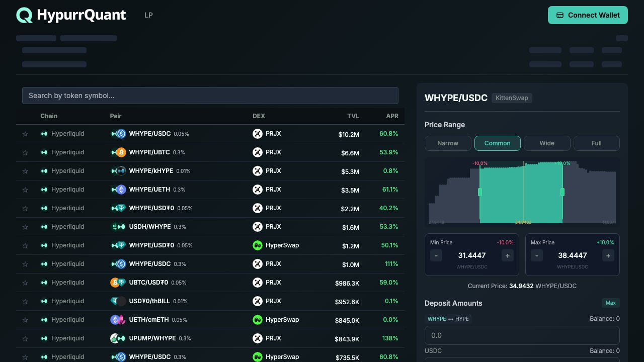This screenshot has height=362, width=644.
Task: Toggle the favorite star for WHYPE/kHYPE
Action: coord(25,171)
